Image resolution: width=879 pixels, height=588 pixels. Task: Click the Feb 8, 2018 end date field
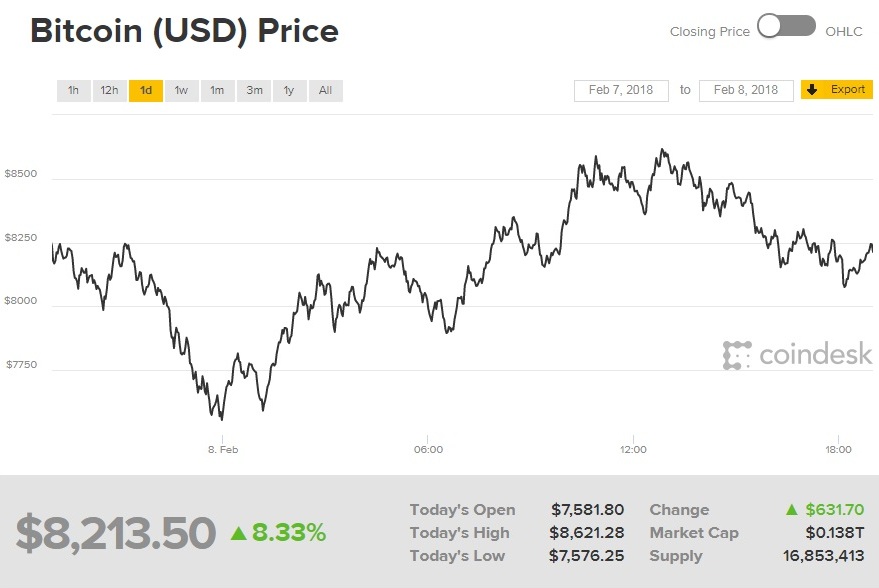pyautogui.click(x=746, y=90)
